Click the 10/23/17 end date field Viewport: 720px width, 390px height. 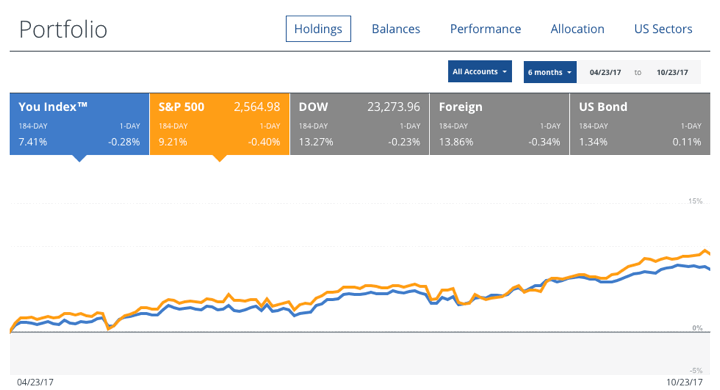672,72
